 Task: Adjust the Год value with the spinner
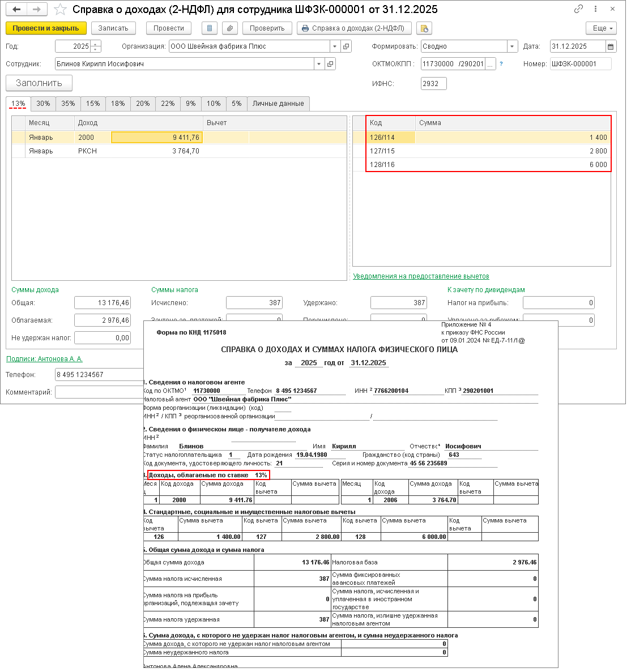click(x=96, y=46)
